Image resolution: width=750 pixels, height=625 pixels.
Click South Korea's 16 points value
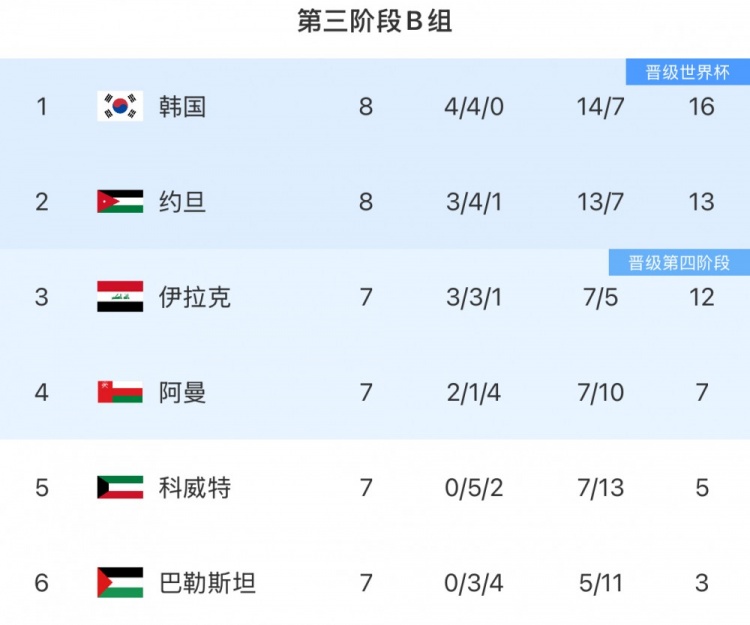pyautogui.click(x=701, y=106)
